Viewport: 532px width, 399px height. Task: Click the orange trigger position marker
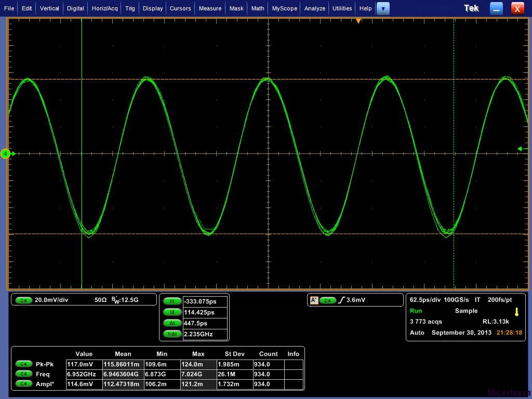358,21
